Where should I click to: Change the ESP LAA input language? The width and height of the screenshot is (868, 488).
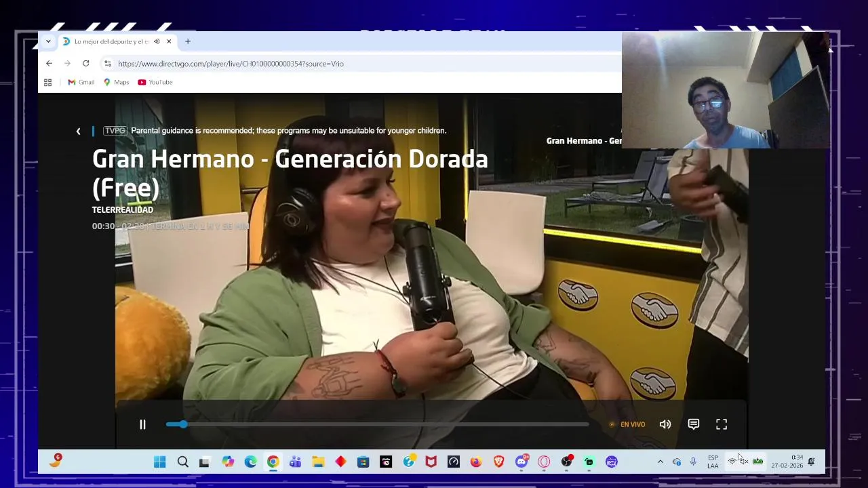click(713, 462)
